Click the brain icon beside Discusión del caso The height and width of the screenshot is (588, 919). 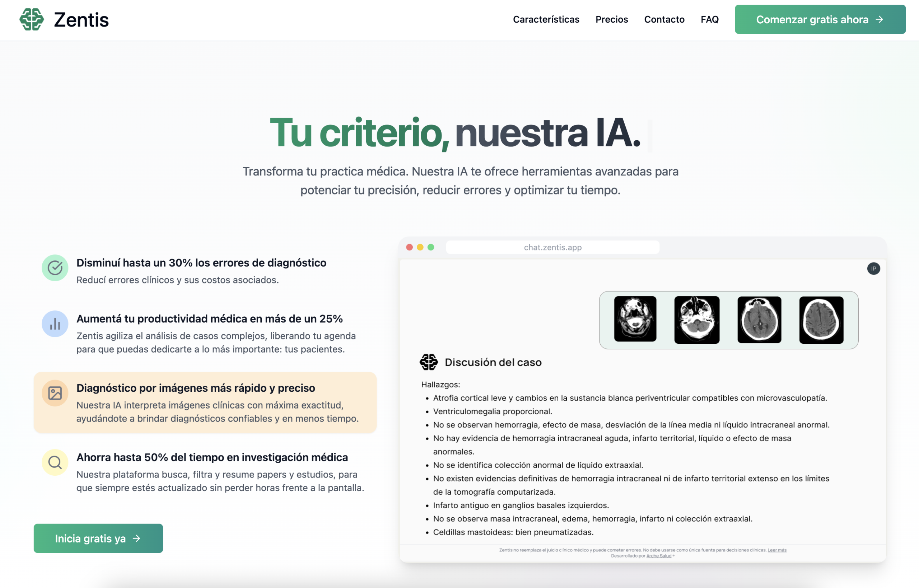[429, 362]
